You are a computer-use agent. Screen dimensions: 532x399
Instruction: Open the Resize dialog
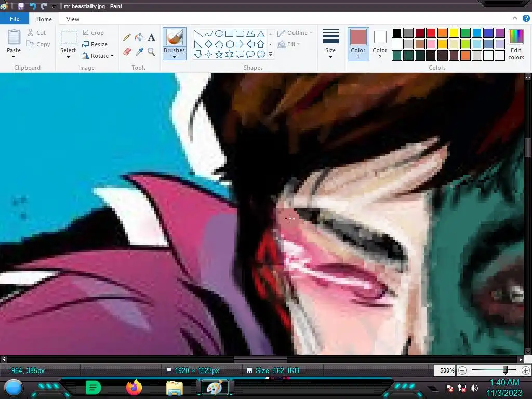click(95, 44)
